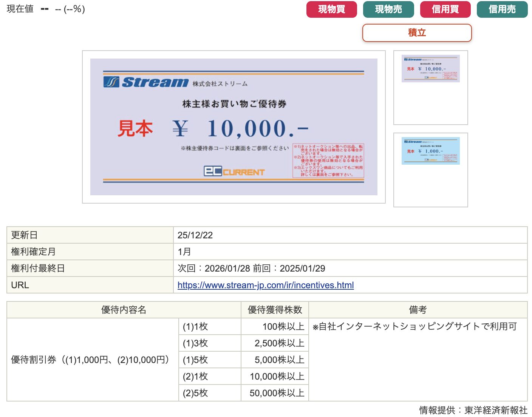Screen dimensions: 532x417
Task: Click the 優待内容名 column header
Action: (124, 310)
